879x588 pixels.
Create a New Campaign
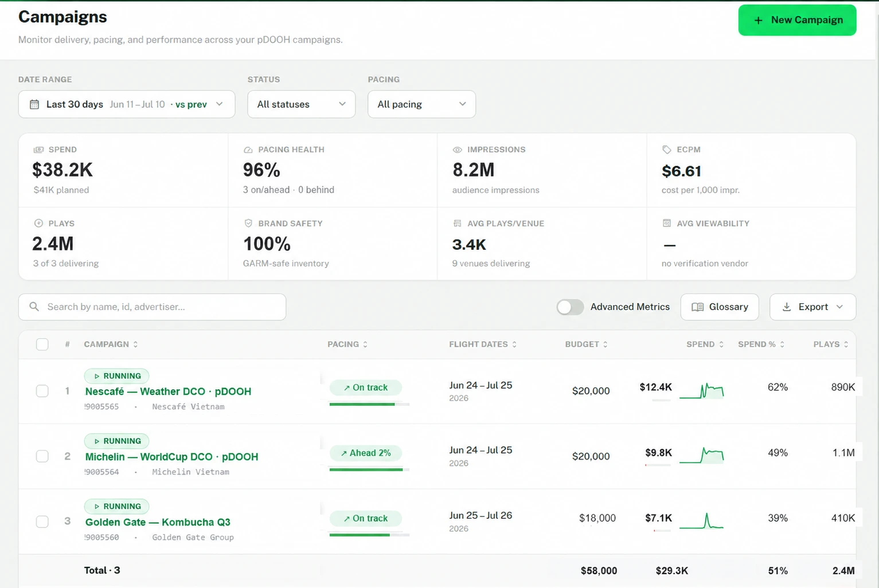pos(797,20)
